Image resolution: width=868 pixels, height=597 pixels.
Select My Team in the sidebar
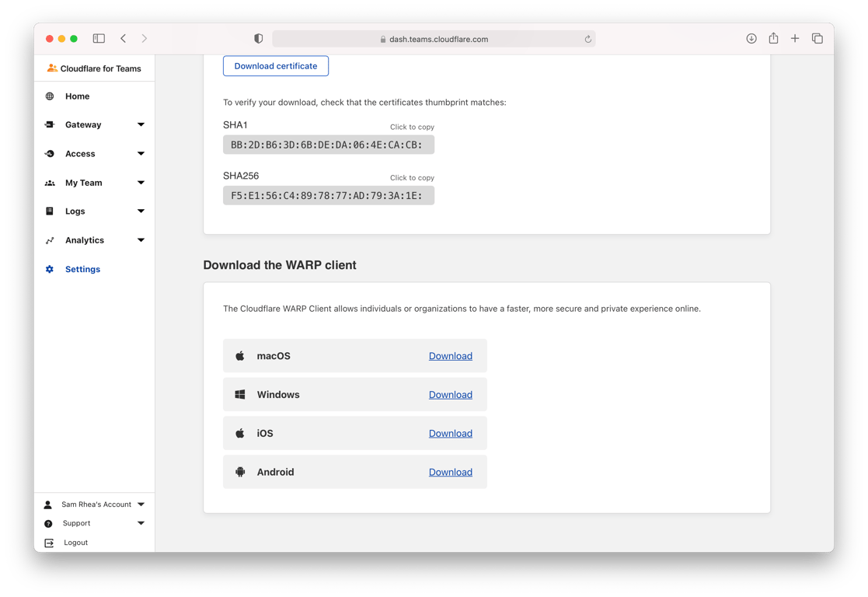[x=84, y=183]
